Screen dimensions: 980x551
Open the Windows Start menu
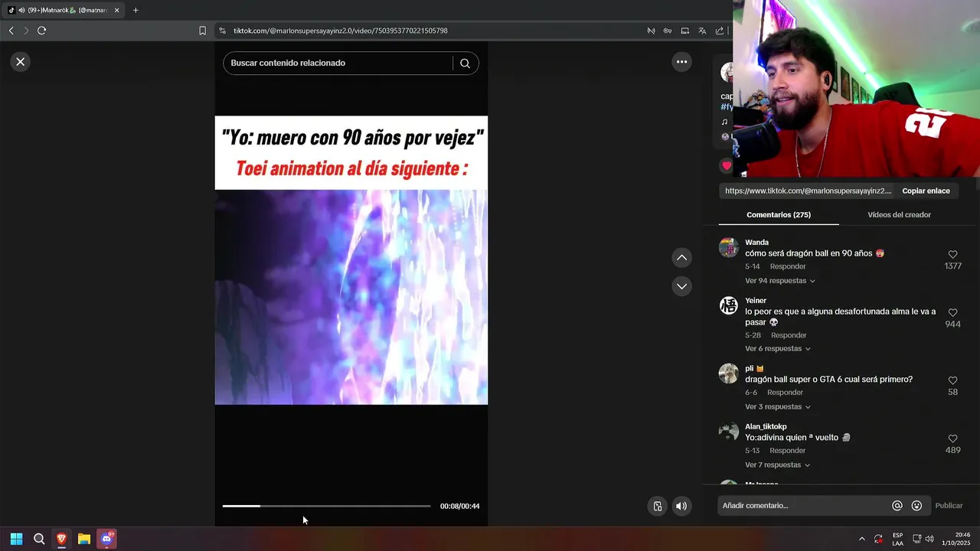point(16,539)
